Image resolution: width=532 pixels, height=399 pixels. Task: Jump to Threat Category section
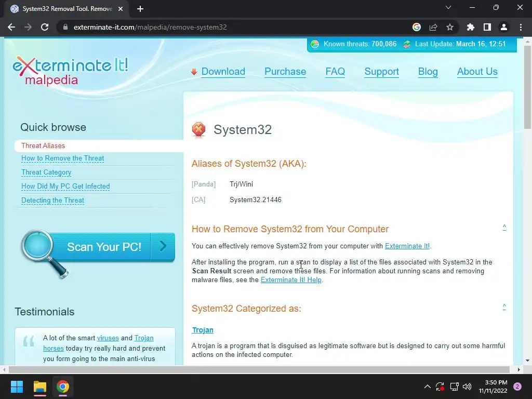[x=46, y=172]
